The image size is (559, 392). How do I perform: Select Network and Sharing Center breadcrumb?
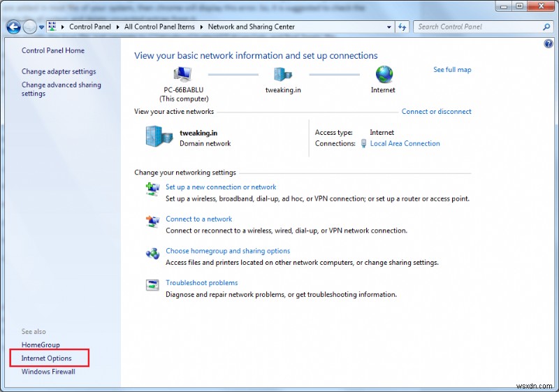pyautogui.click(x=252, y=27)
